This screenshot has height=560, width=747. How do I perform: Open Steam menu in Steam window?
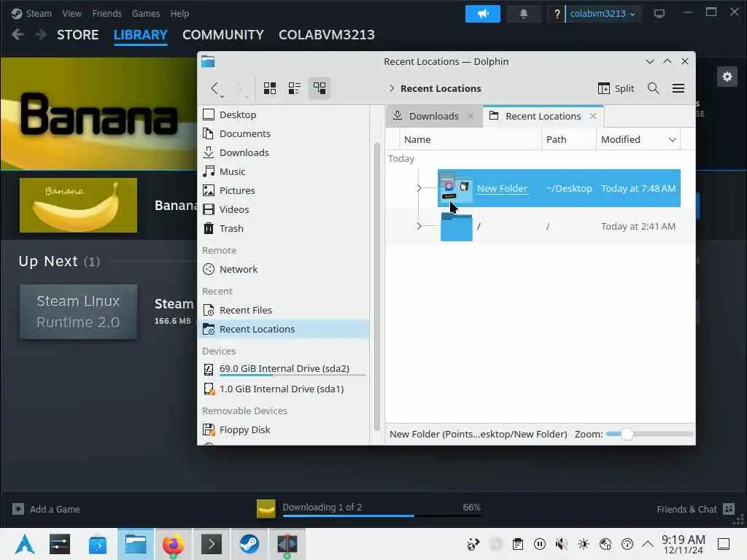coord(39,13)
